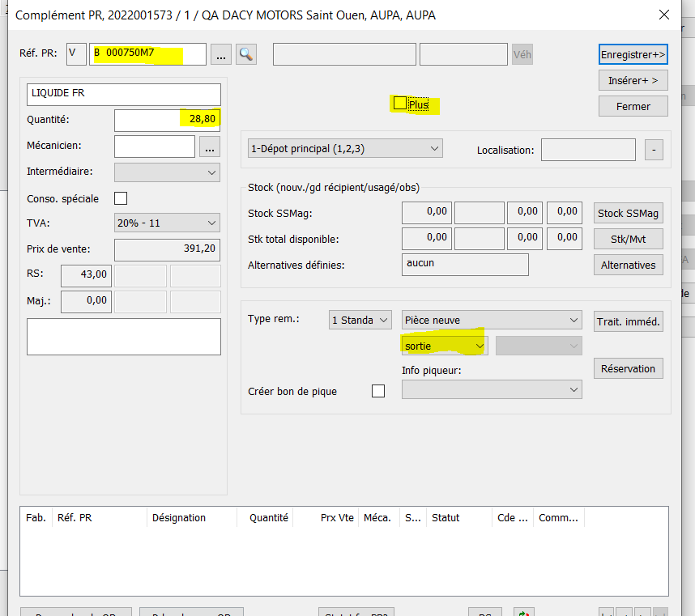This screenshot has width=695, height=616.
Task: Expand the sortie dropdown
Action: [445, 346]
